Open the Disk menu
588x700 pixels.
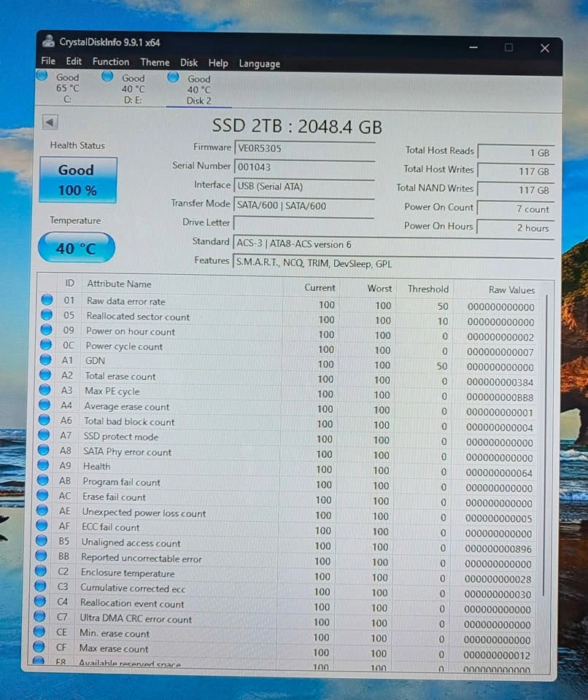[189, 63]
